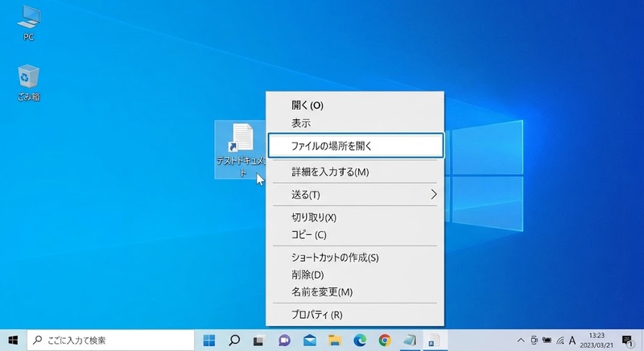This screenshot has height=351, width=644.
Task: Select the ごみ箱 recycle bin icon
Action: pyautogui.click(x=28, y=82)
